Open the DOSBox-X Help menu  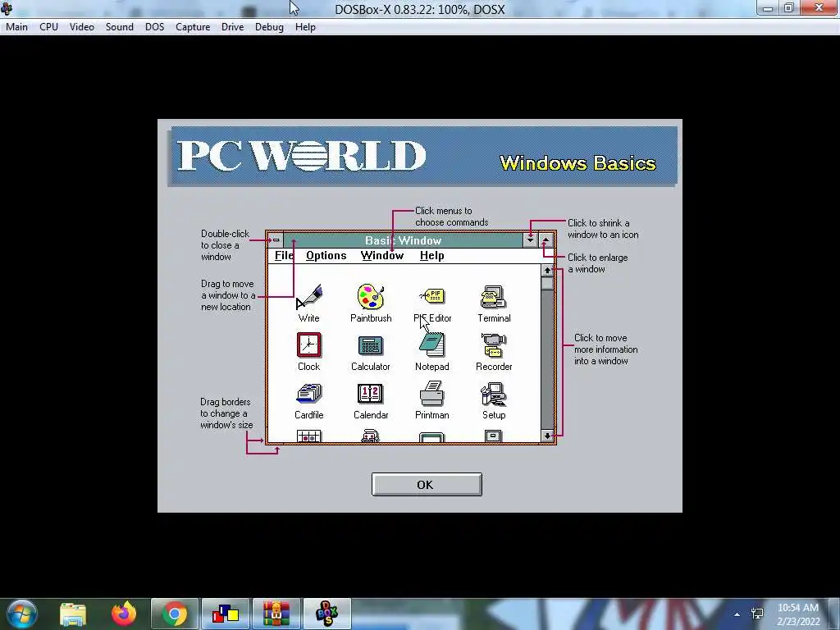(x=305, y=27)
